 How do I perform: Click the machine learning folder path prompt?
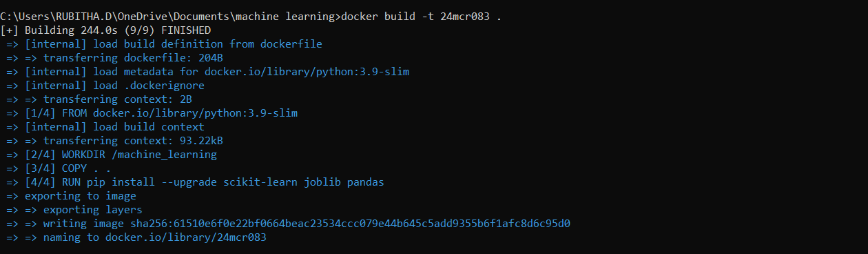[x=170, y=17]
